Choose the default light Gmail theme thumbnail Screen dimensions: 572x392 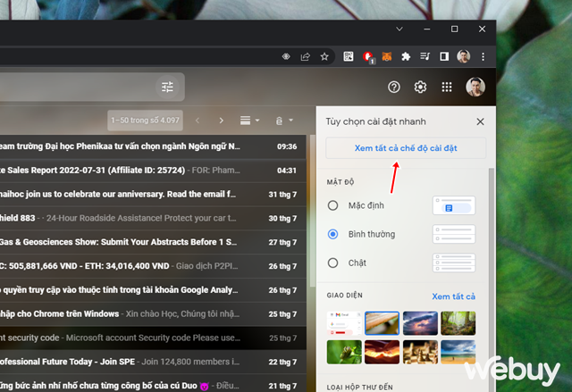(x=343, y=323)
